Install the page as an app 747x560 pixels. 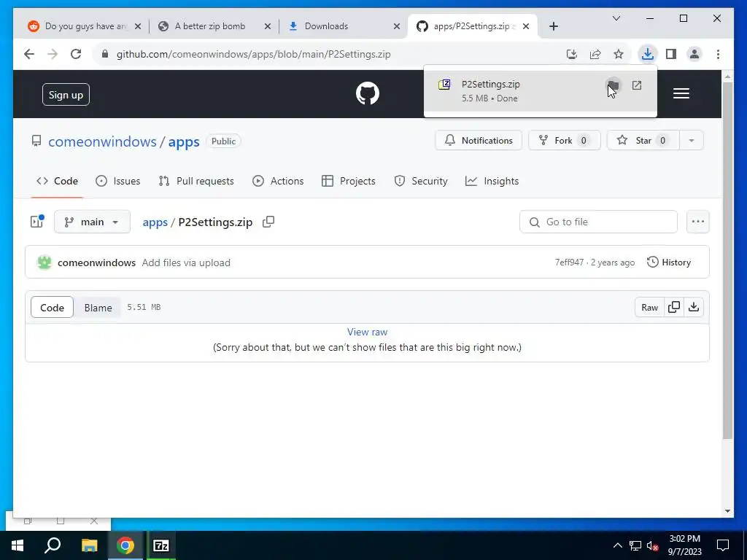click(x=572, y=54)
